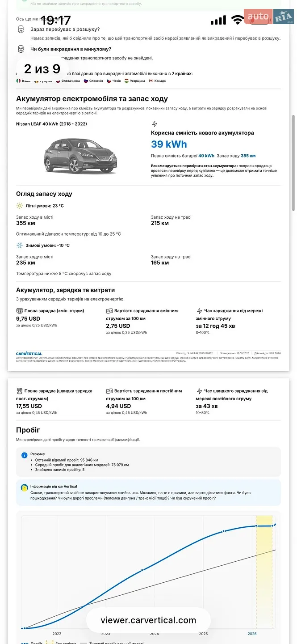Click the auto RIA logo watermark
The height and width of the screenshot is (644, 297).
coord(269,17)
